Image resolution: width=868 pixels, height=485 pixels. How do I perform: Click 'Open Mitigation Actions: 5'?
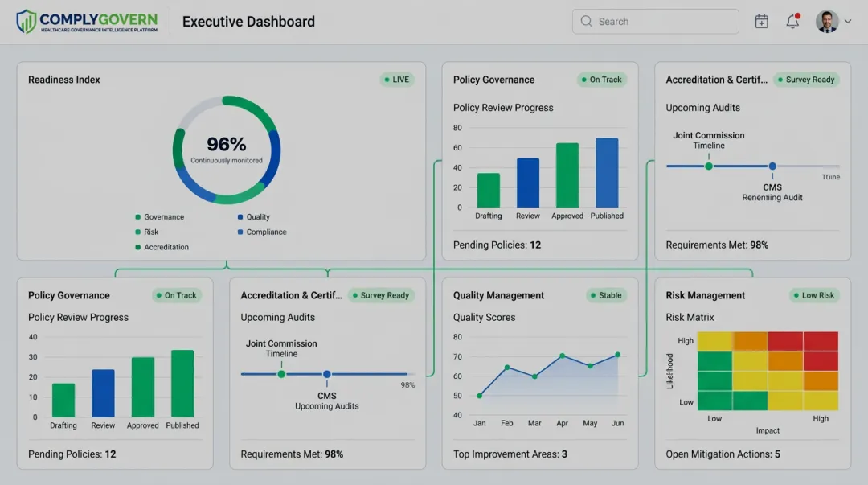[723, 454]
